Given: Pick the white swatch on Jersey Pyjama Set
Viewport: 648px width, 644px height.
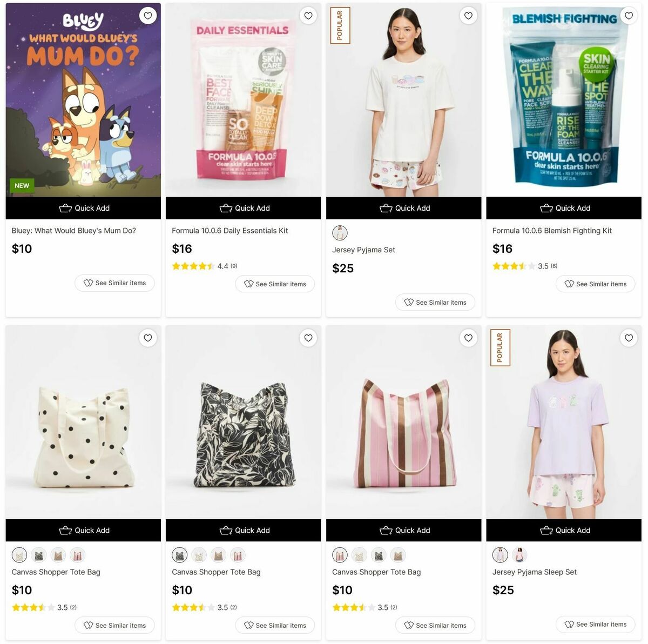Looking at the screenshot, I should pyautogui.click(x=340, y=233).
